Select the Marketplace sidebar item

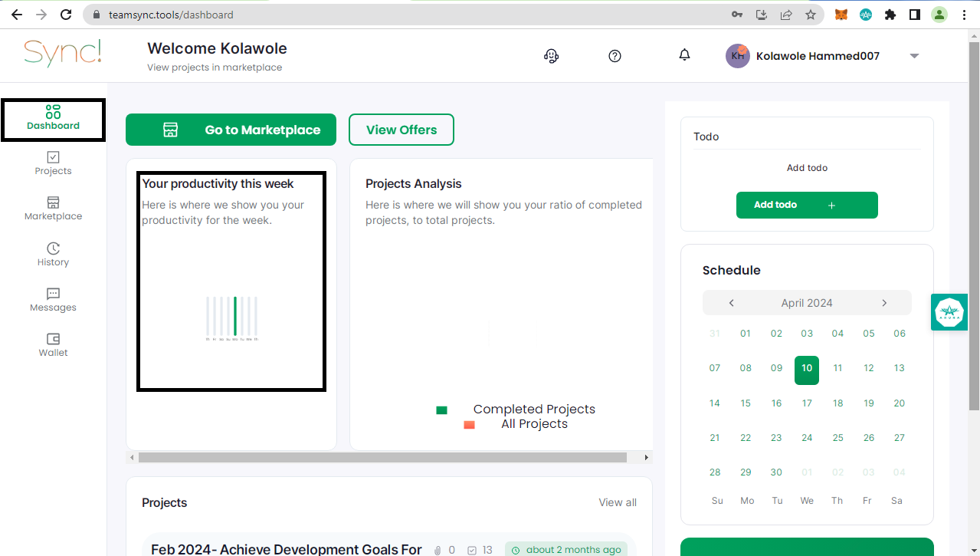pyautogui.click(x=53, y=208)
